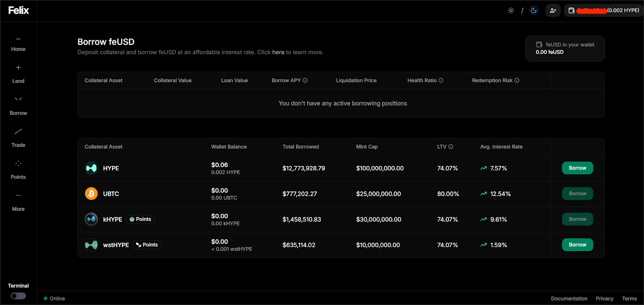The image size is (644, 305).
Task: Click kHYPE interest rate trend icon
Action: click(483, 219)
